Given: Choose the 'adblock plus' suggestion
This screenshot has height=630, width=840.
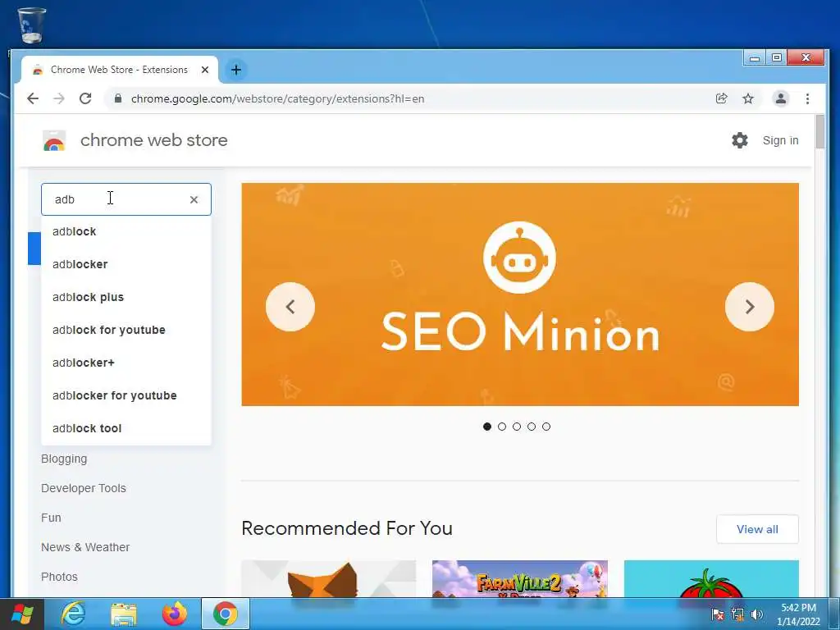Looking at the screenshot, I should (126, 297).
